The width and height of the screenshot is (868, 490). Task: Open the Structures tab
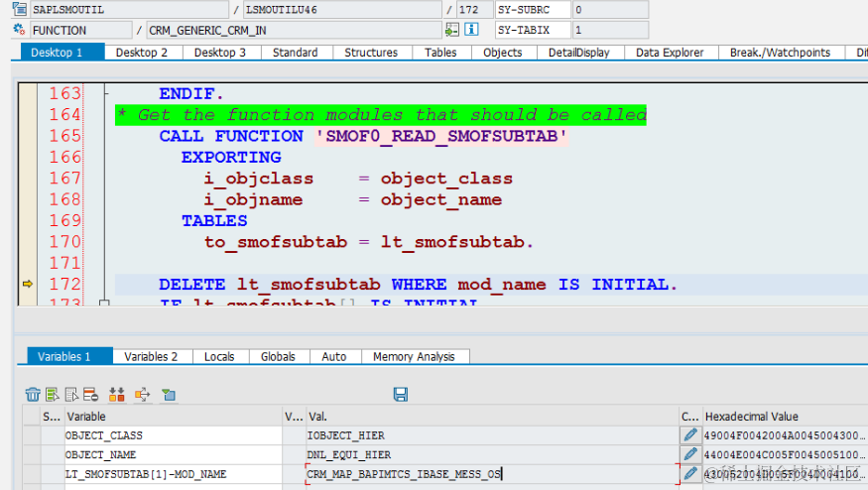[371, 53]
